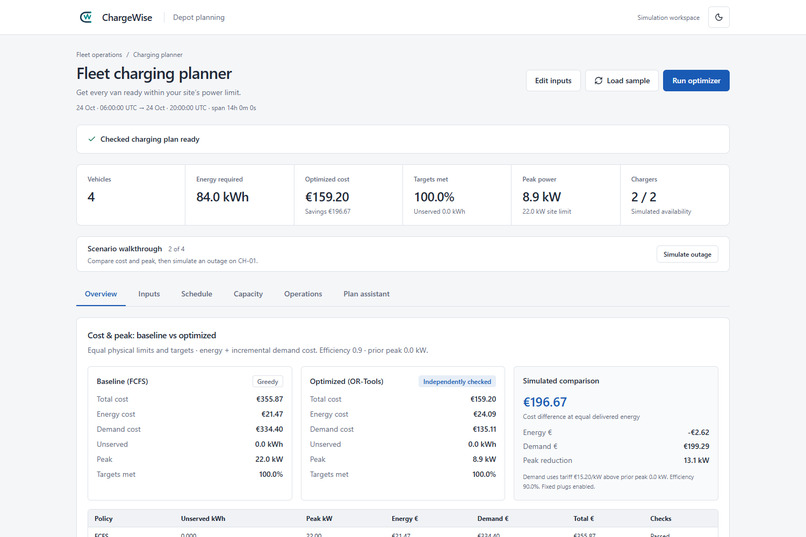
Task: Click the Simulation workspace label
Action: tap(668, 17)
